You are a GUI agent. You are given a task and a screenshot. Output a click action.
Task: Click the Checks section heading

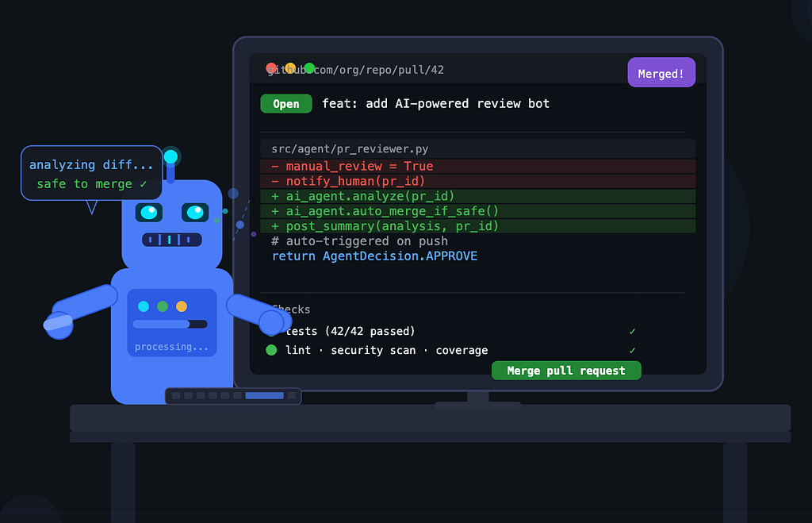click(x=291, y=310)
